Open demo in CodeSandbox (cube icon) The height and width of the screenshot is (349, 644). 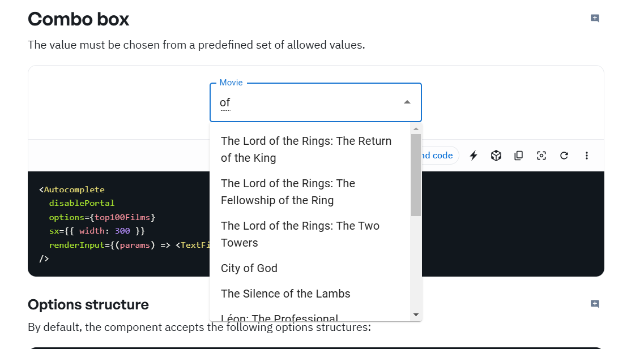[496, 156]
